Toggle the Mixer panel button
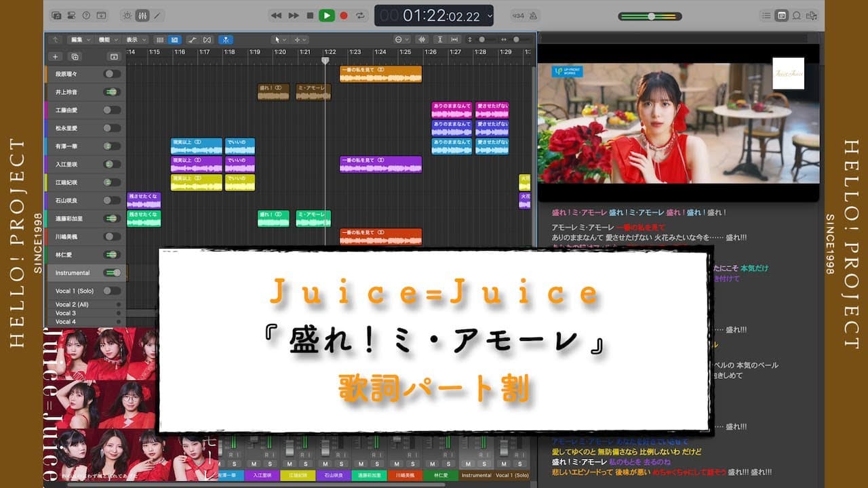This screenshot has height=488, width=868. [142, 15]
